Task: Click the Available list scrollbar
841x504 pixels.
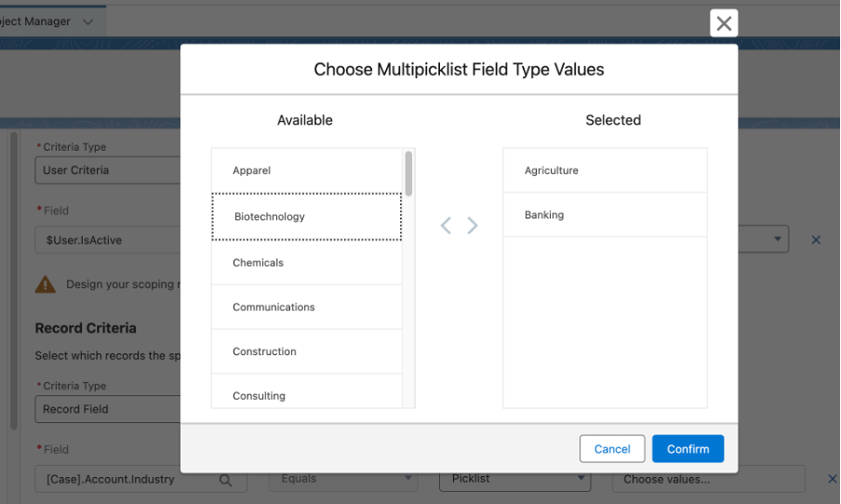Action: tap(408, 174)
